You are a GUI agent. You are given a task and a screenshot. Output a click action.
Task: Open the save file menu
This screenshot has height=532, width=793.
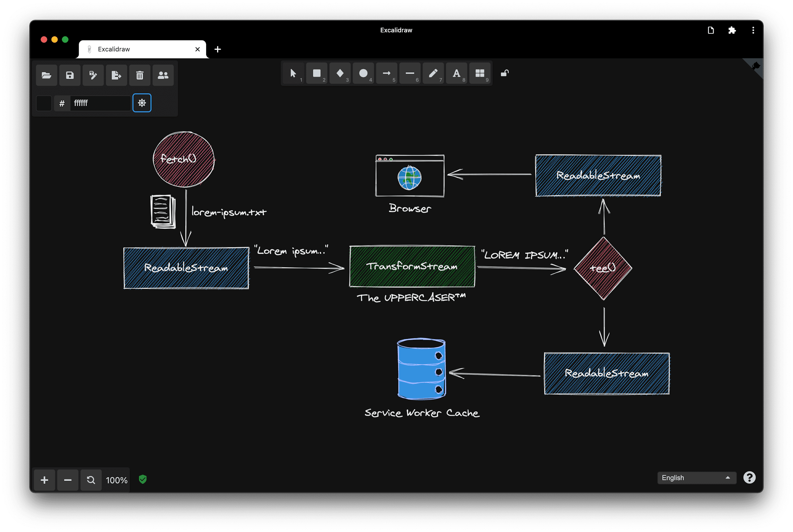[69, 76]
